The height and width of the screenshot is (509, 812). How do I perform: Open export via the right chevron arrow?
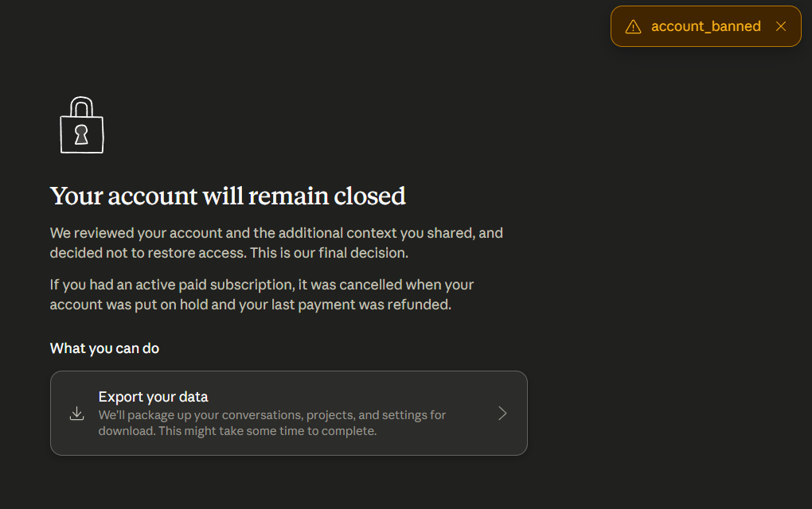[502, 414]
